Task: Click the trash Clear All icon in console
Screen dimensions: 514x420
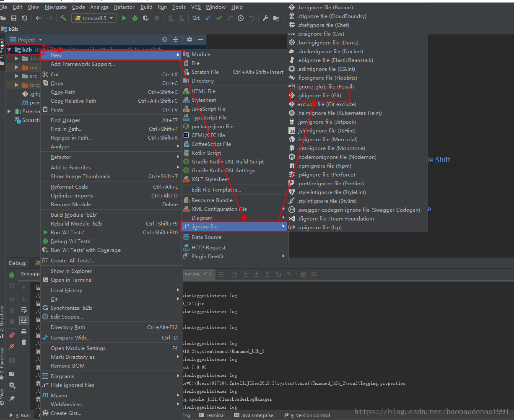Action: click(24, 342)
